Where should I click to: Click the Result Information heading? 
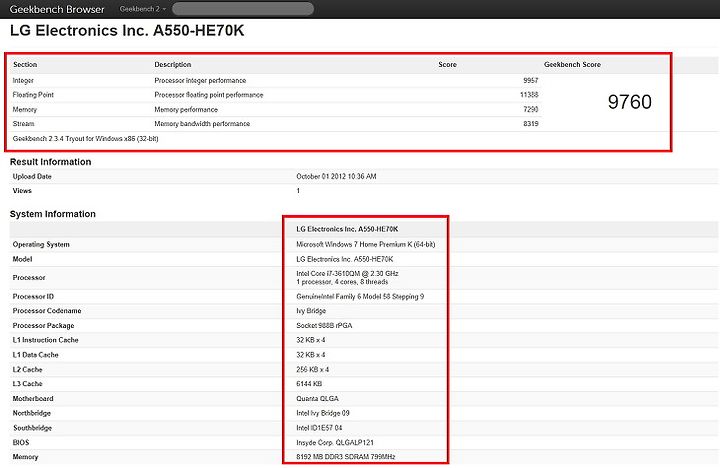(51, 162)
